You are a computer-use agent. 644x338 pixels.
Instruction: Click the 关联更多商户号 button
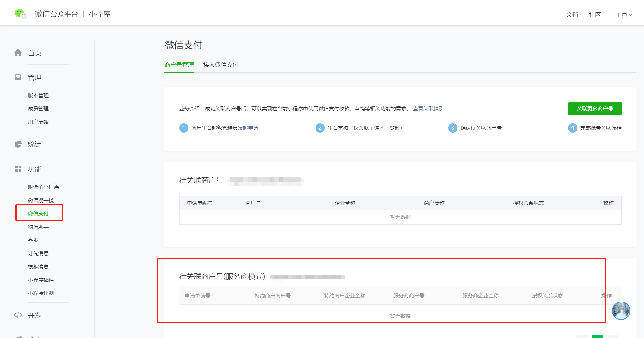[595, 109]
